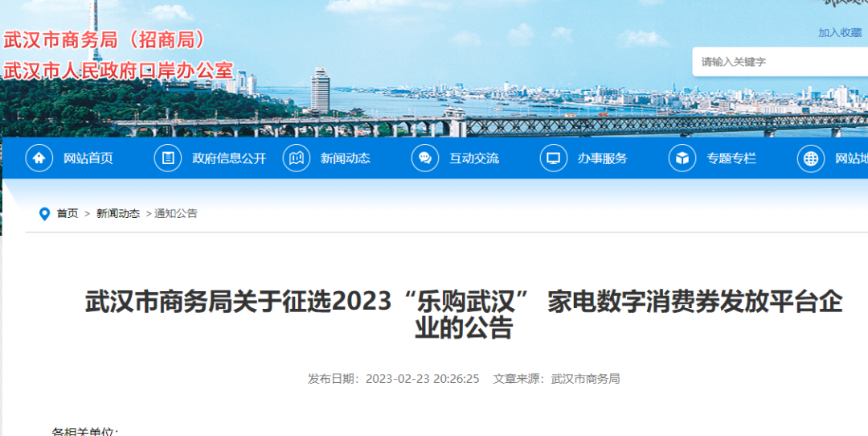Select the 办事服务 navigation text label
Viewport: 868px width, 436px height.
click(x=602, y=158)
